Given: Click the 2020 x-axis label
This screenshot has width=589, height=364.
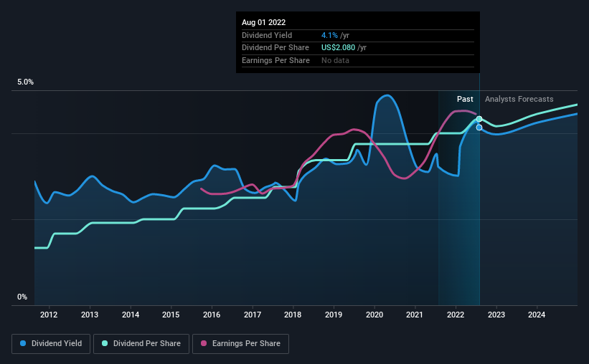Looking at the screenshot, I should [x=374, y=315].
